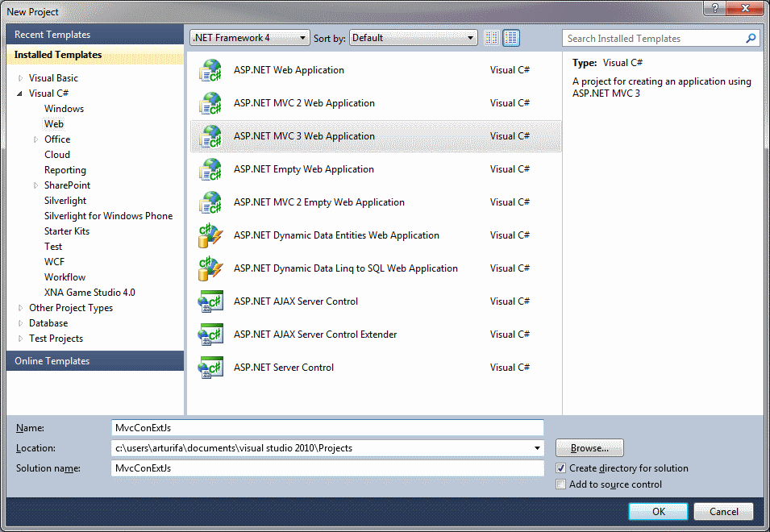Click the ASP.NET MVC 3 Web Application icon

(210, 136)
